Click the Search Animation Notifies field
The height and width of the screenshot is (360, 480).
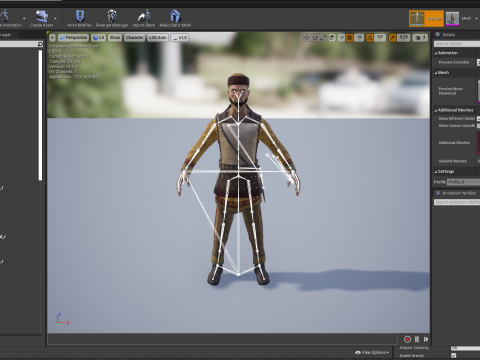click(x=457, y=202)
